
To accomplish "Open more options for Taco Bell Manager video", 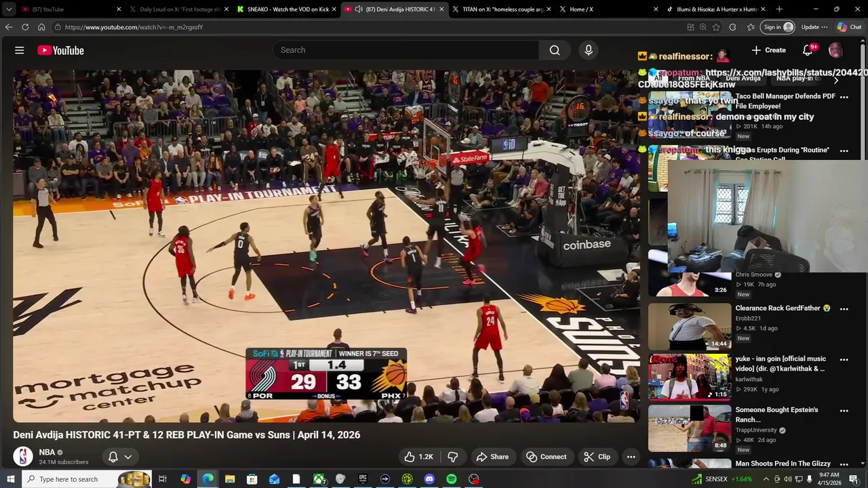I will pos(844,97).
